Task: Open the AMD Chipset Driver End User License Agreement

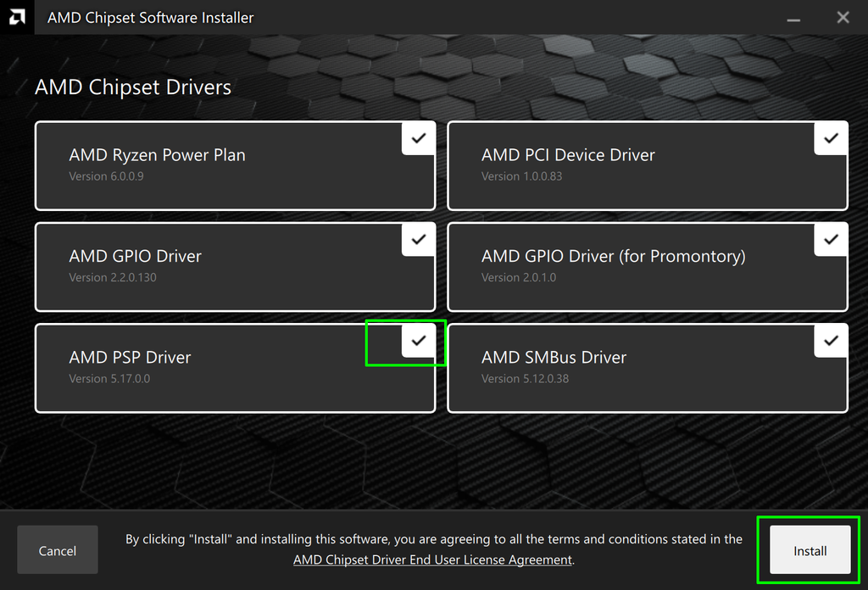Action: [x=431, y=559]
